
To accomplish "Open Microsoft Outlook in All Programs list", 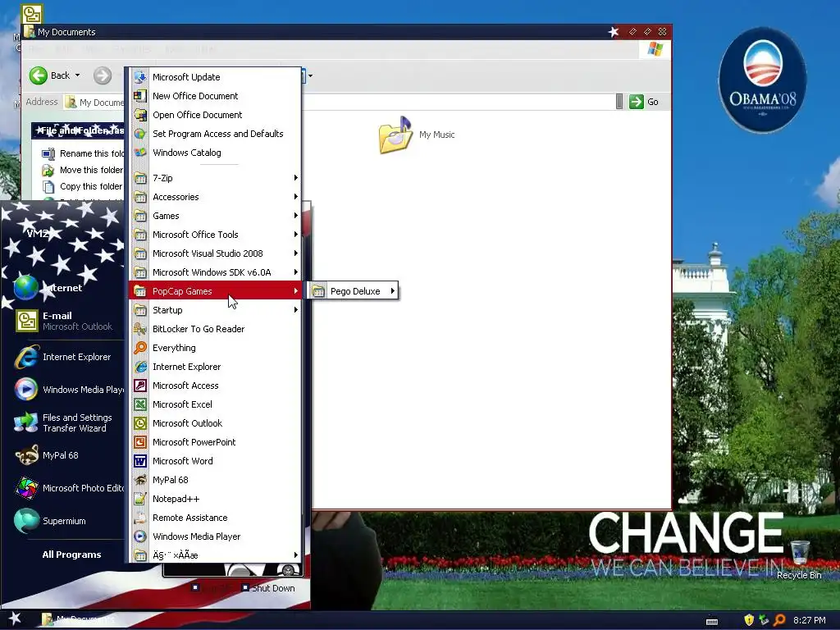I will pos(214,423).
